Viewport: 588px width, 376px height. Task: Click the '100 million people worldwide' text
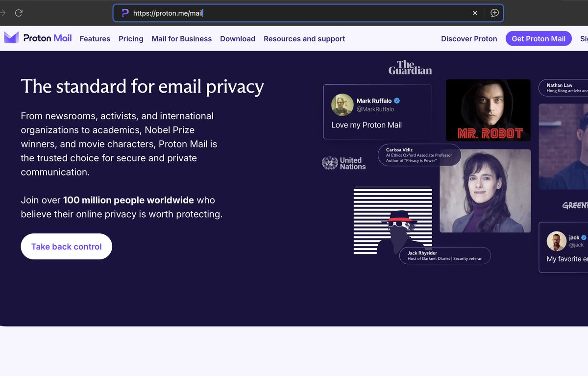pos(128,200)
